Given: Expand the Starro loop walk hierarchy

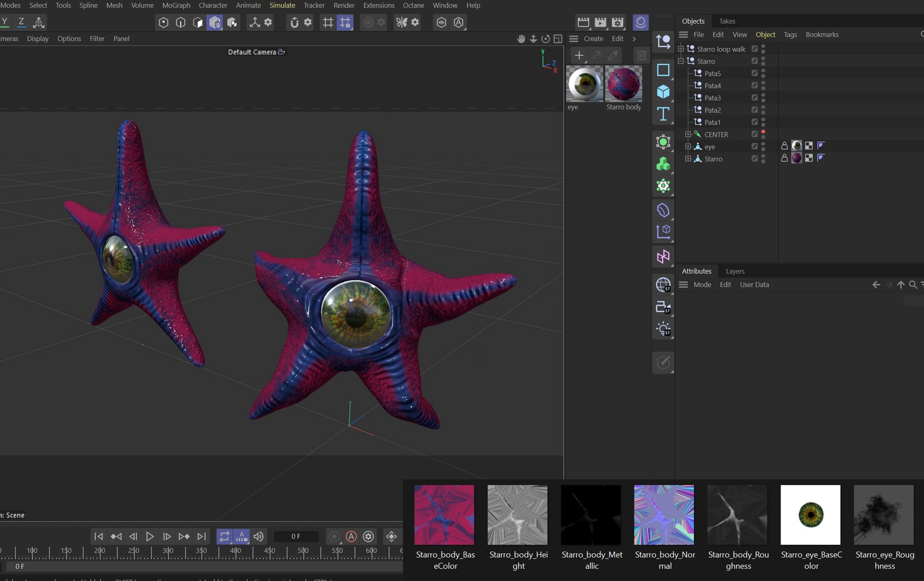Looking at the screenshot, I should point(681,49).
